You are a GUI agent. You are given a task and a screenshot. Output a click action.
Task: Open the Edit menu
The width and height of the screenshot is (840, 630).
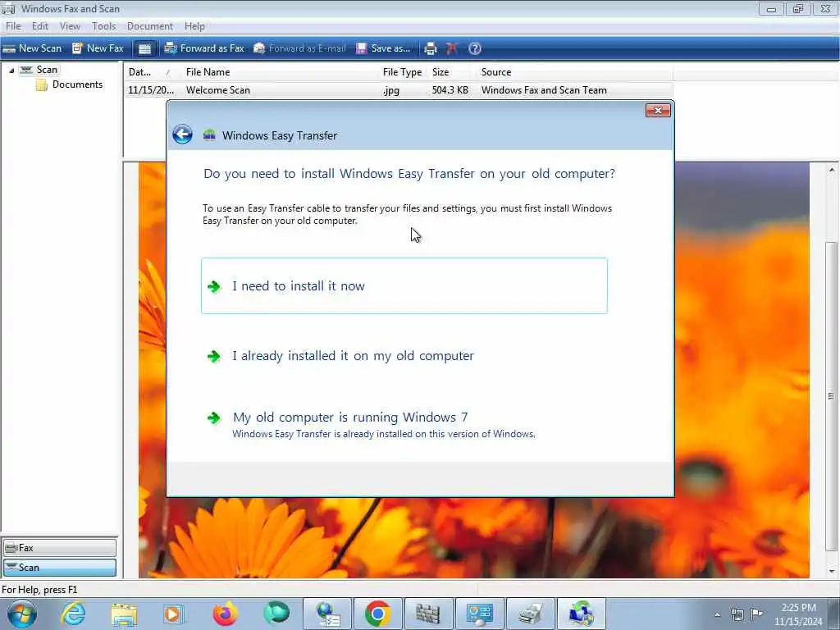(x=40, y=26)
